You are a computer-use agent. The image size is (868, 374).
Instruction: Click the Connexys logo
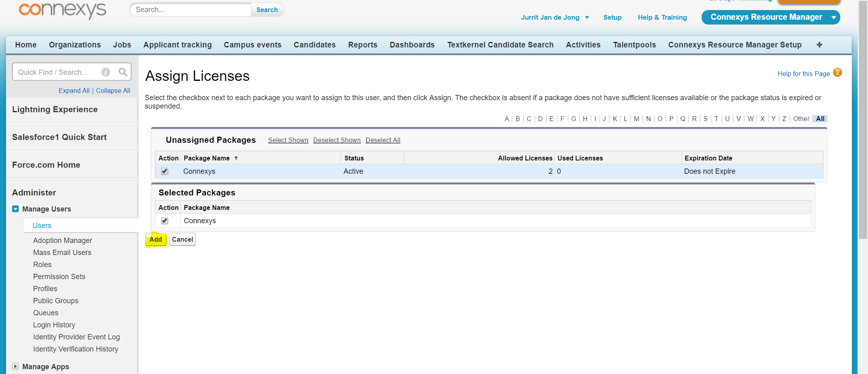point(62,10)
